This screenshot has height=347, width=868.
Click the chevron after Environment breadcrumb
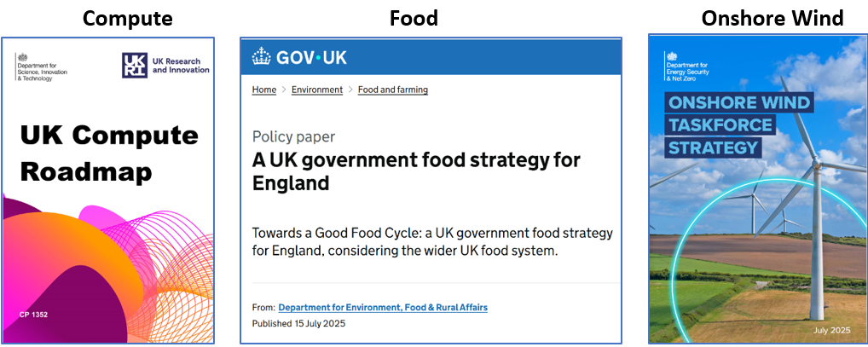click(x=350, y=90)
